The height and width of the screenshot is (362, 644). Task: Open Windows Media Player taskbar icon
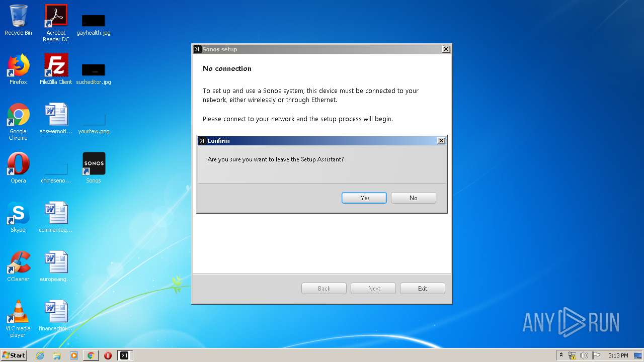click(x=74, y=355)
